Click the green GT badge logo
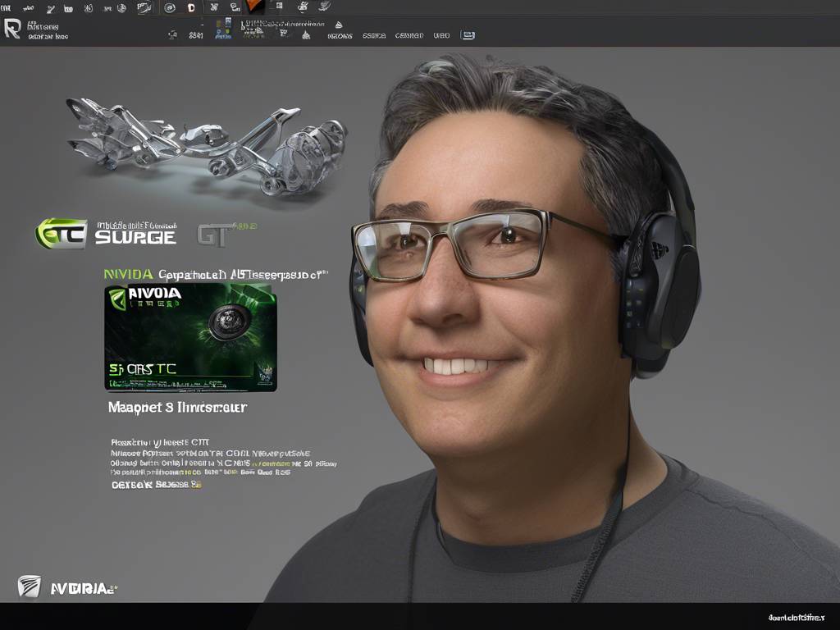 click(61, 234)
